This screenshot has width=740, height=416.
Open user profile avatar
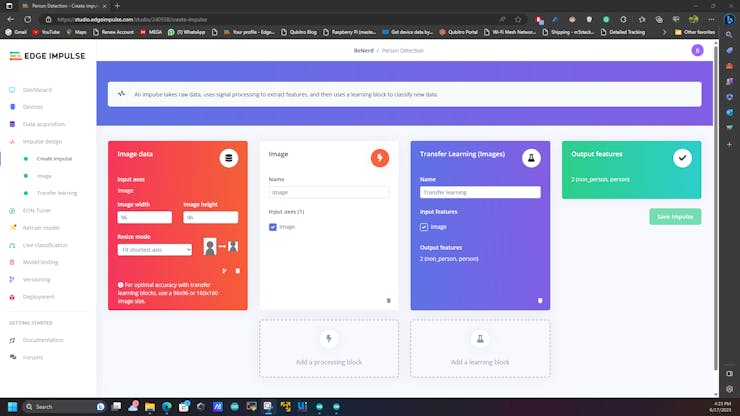697,51
